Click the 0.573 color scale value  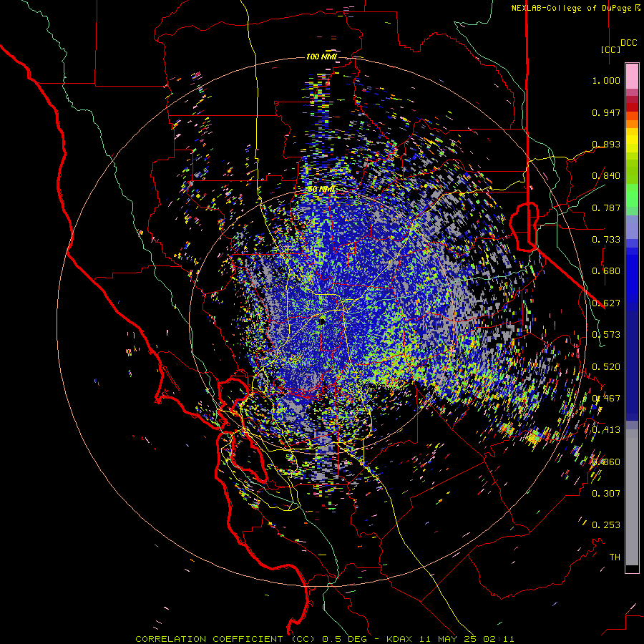point(606,335)
